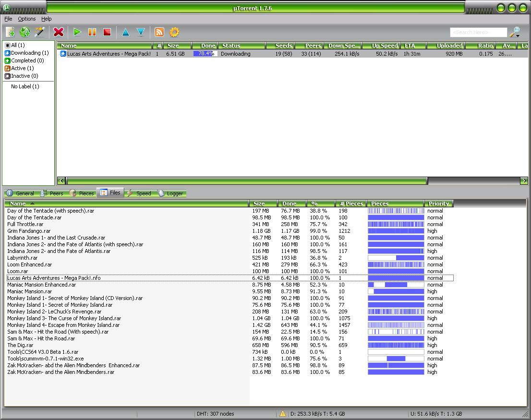The width and height of the screenshot is (531, 420).
Task: Select the Downloading (1) category
Action: click(x=30, y=53)
